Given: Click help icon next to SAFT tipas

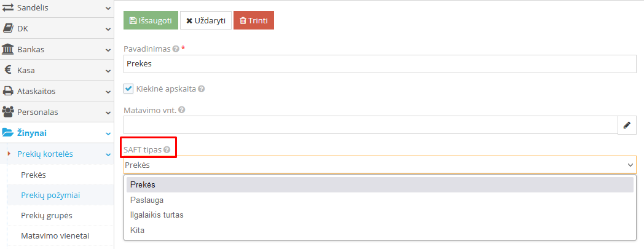Looking at the screenshot, I should pos(167,149).
